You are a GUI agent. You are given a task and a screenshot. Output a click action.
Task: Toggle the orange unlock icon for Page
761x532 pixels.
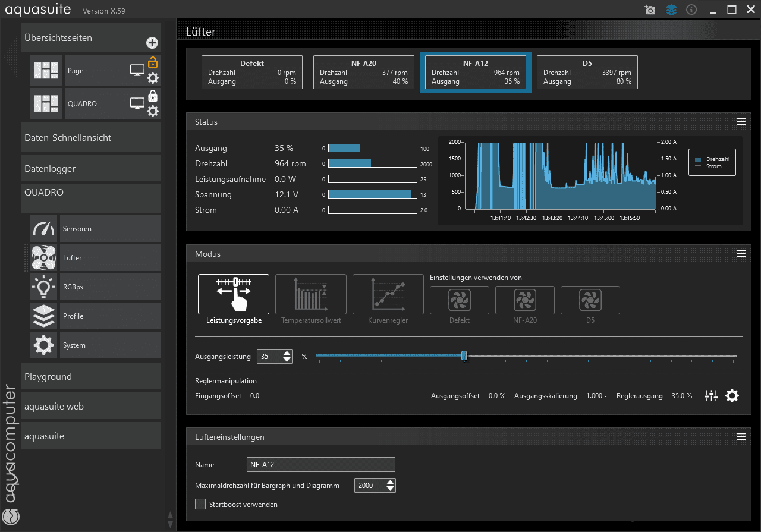click(x=153, y=62)
